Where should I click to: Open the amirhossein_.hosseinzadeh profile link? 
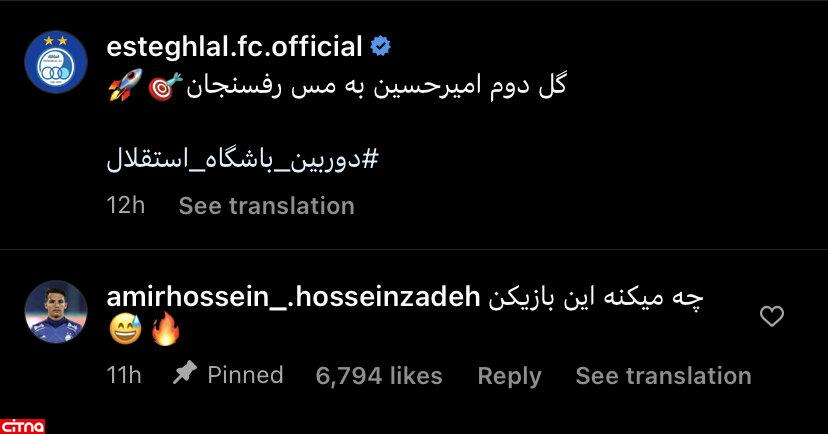coord(294,298)
